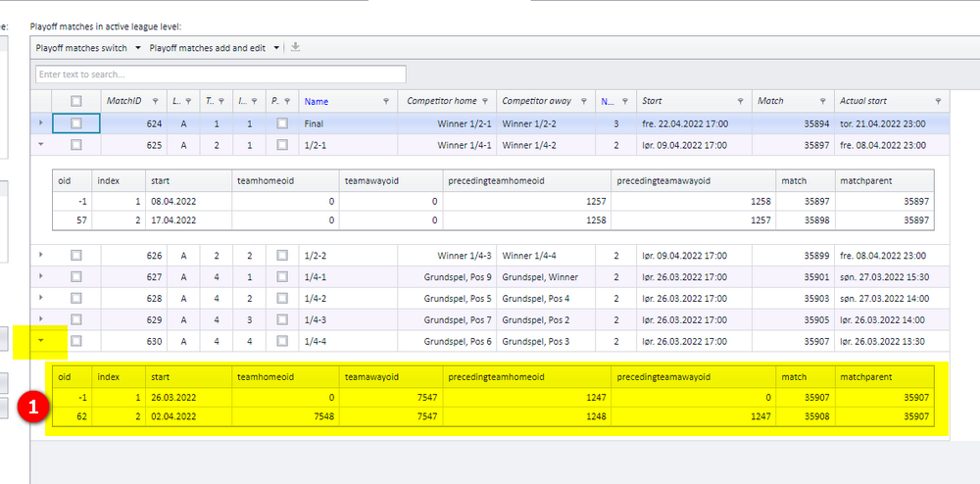This screenshot has height=484, width=980.
Task: Select teamhomeoid value 7548 in subtable
Action: click(x=285, y=416)
